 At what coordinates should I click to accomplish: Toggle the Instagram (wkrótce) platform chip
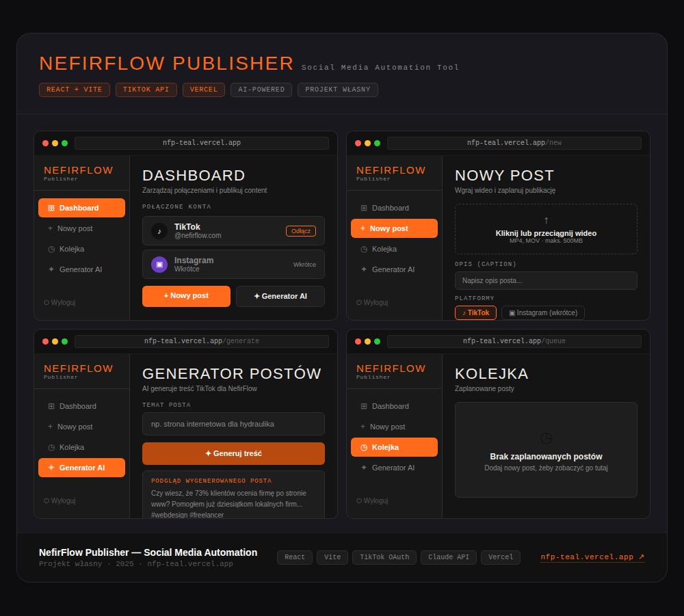542,312
